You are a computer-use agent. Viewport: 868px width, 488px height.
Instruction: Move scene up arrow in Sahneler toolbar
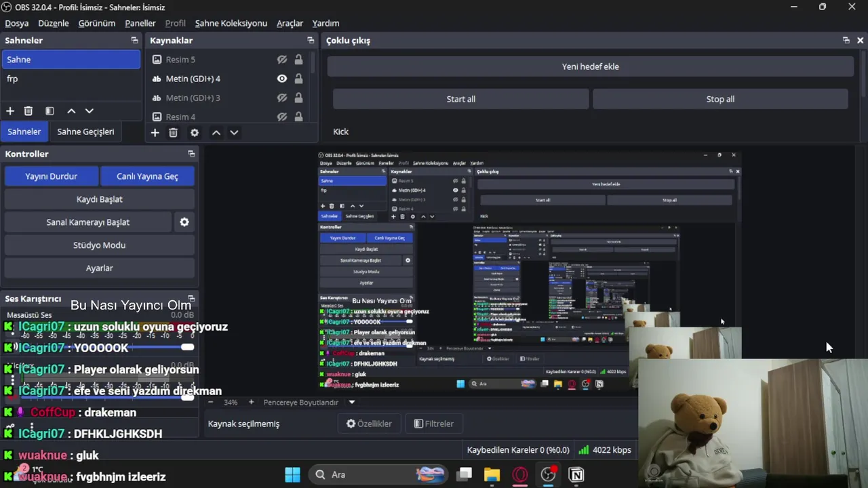(x=71, y=111)
